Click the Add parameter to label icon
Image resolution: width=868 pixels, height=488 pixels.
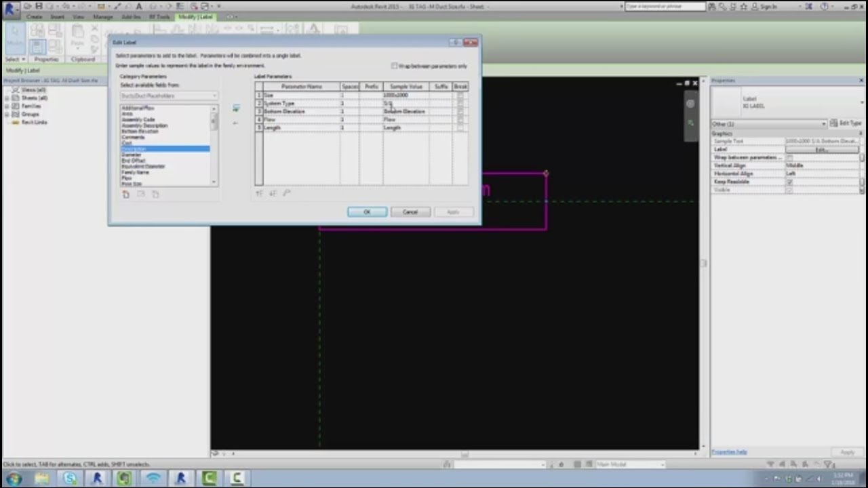236,107
